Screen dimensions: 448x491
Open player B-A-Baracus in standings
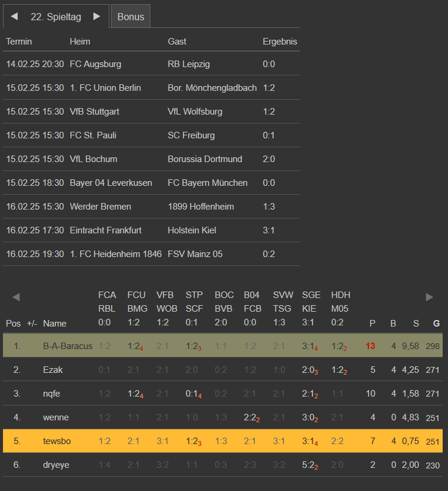[x=68, y=346]
